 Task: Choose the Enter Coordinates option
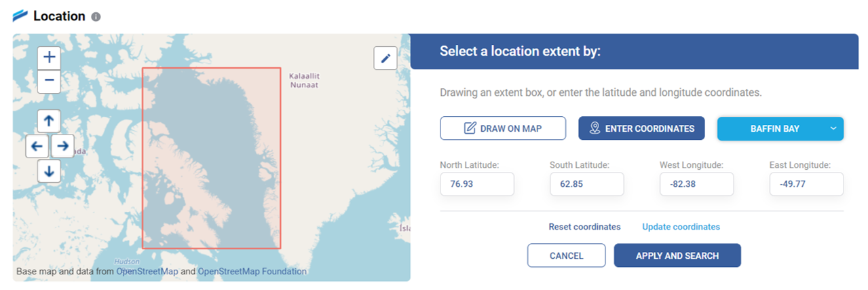pyautogui.click(x=641, y=128)
